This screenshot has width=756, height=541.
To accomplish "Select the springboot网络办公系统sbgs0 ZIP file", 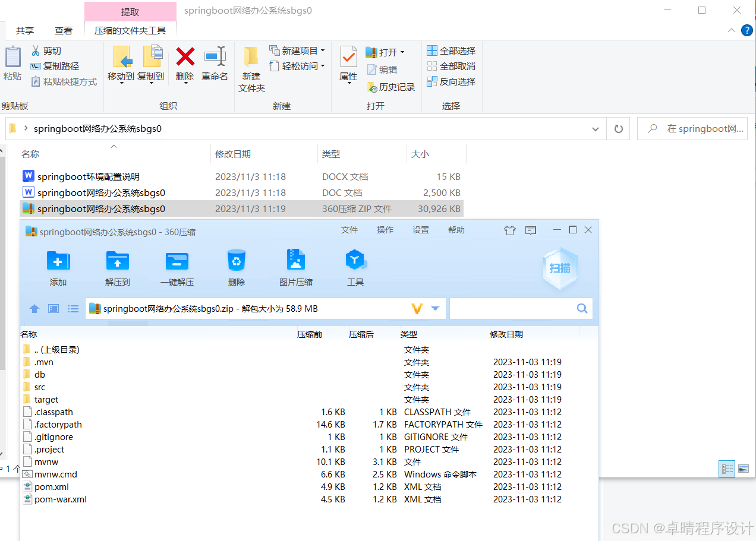I will click(241, 209).
